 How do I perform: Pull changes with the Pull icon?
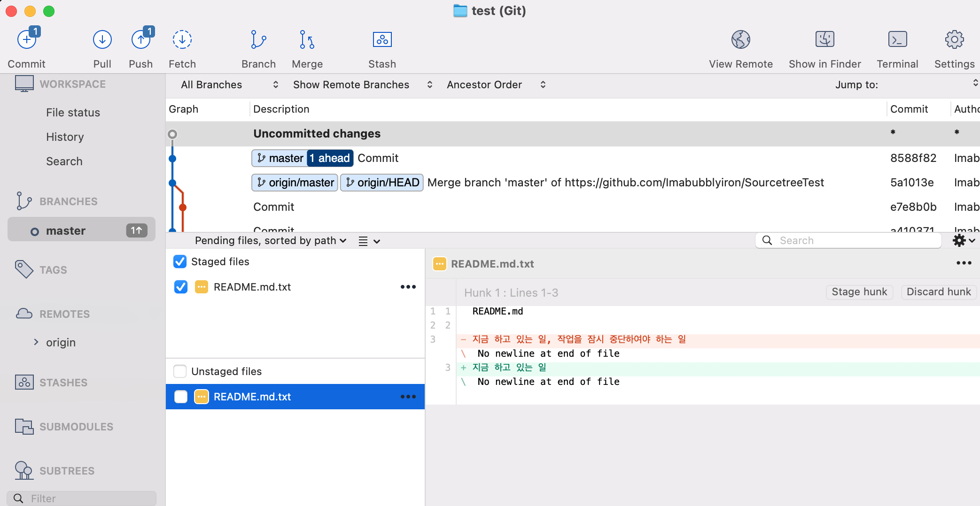(x=102, y=40)
